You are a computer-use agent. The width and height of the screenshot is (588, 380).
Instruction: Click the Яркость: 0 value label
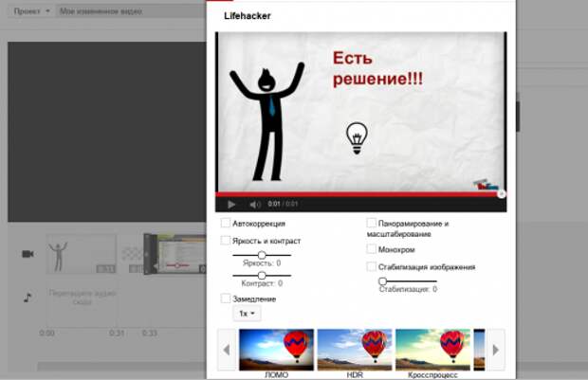click(x=262, y=263)
